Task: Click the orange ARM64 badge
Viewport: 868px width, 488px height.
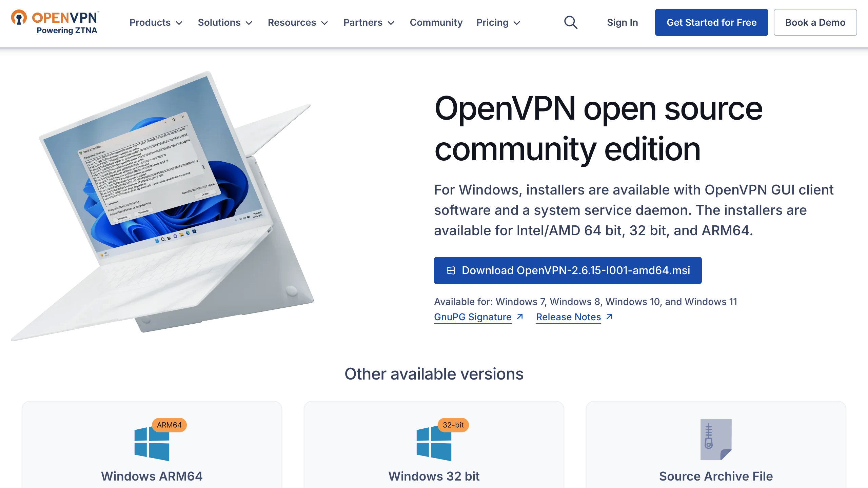Action: tap(169, 425)
